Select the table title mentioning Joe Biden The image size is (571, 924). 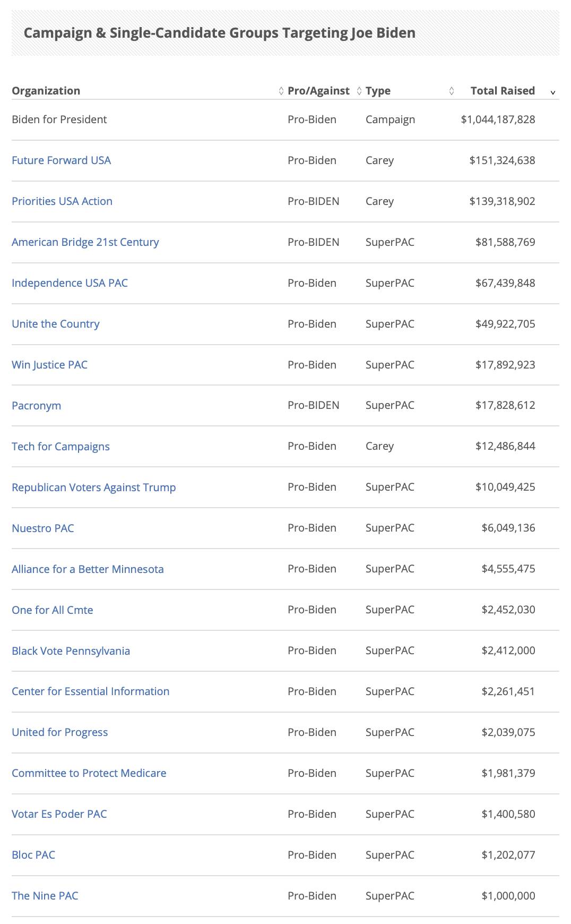coord(220,33)
